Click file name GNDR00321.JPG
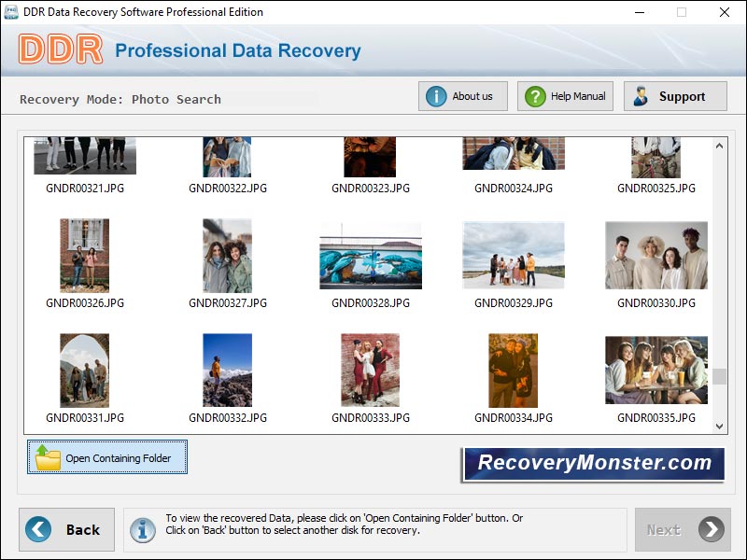Screen dimensions: 747x560 [x=85, y=189]
